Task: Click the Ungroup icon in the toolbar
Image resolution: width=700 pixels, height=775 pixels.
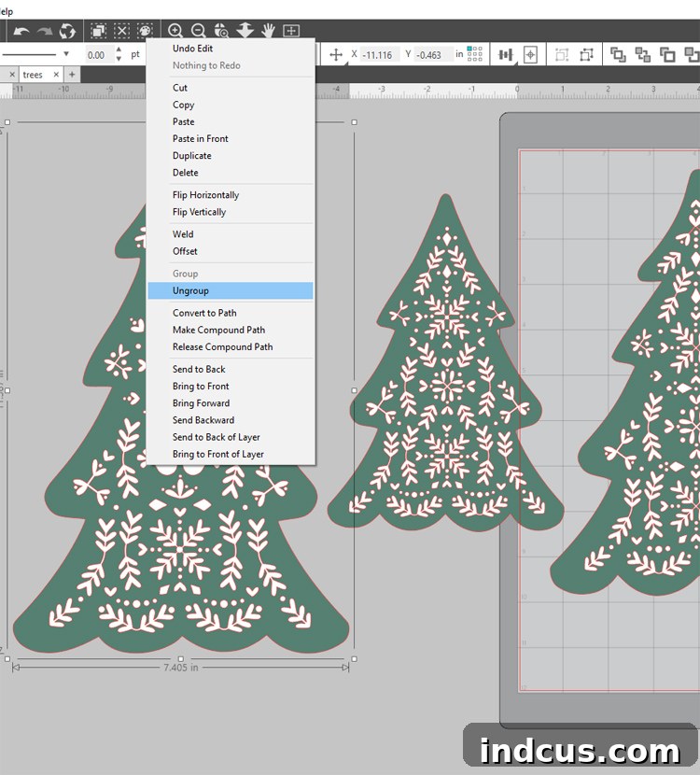Action: tap(586, 54)
